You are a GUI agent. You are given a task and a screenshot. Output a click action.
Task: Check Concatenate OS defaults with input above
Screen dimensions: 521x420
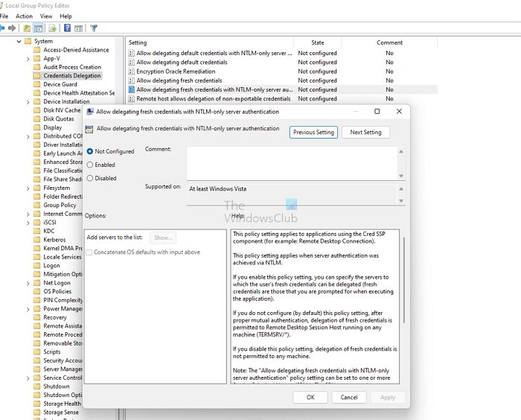[89, 252]
